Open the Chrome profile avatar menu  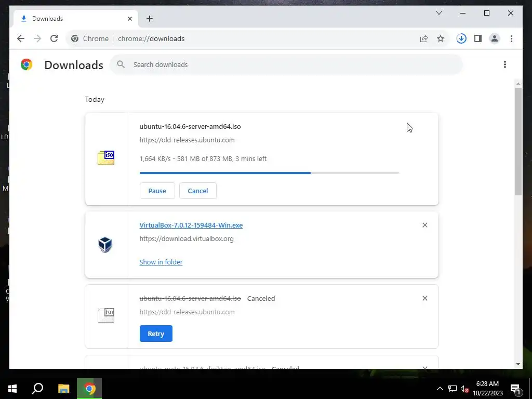[495, 38]
